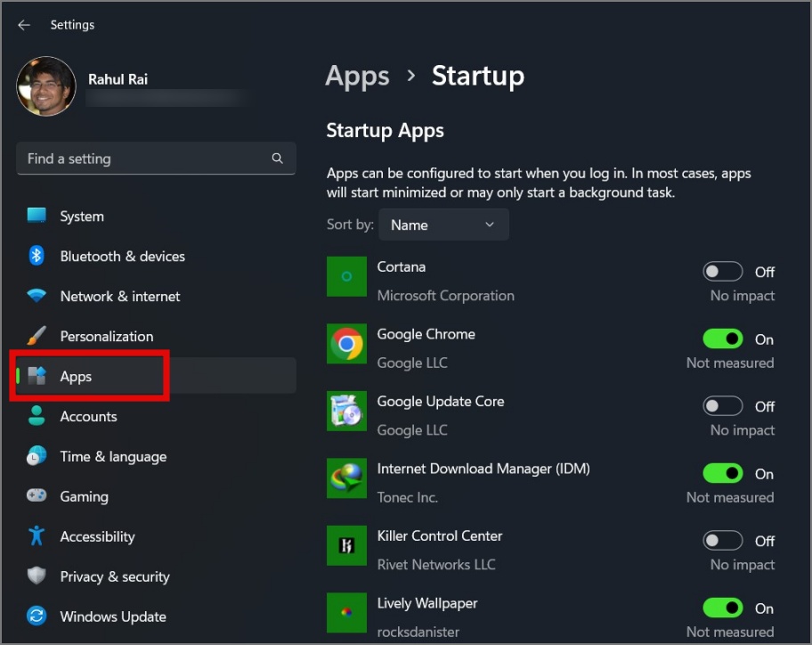Click the Network & internet globe icon

pos(36,296)
